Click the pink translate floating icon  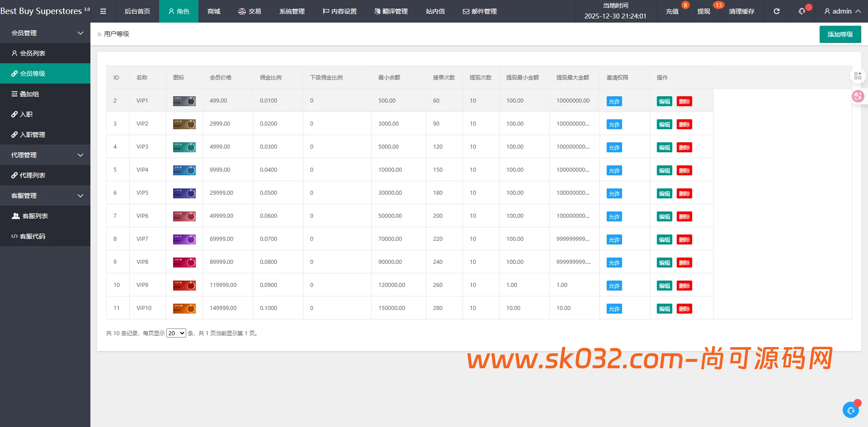click(x=858, y=96)
